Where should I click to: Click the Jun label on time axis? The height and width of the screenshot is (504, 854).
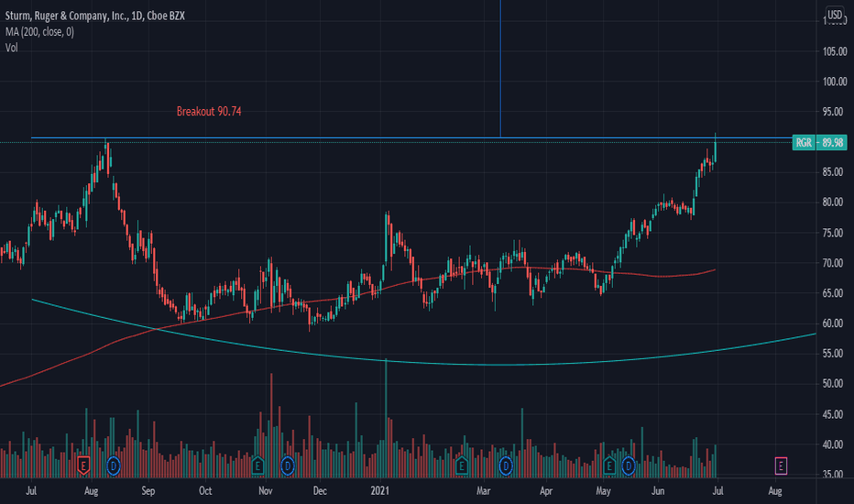[x=658, y=491]
